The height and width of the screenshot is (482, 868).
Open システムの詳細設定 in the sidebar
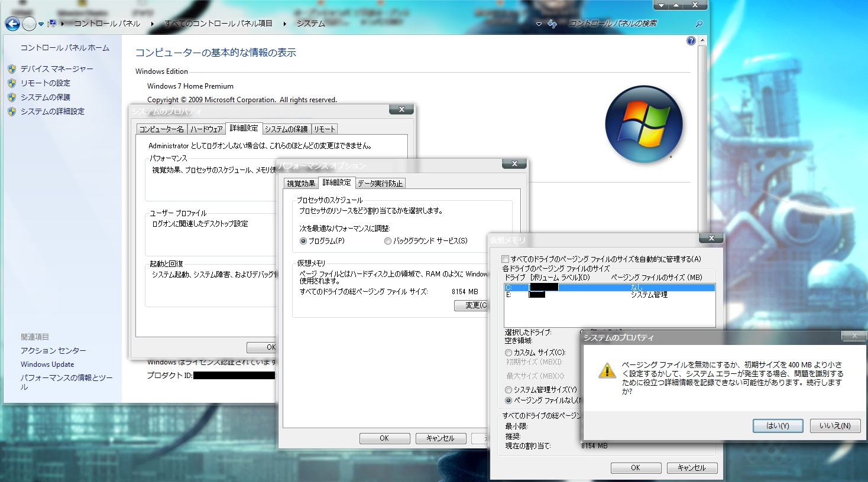53,112
